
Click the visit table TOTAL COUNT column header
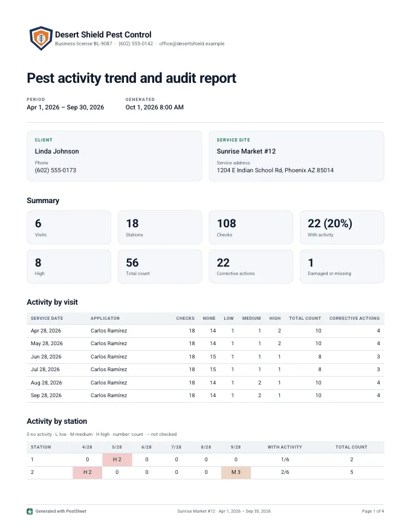(x=305, y=318)
